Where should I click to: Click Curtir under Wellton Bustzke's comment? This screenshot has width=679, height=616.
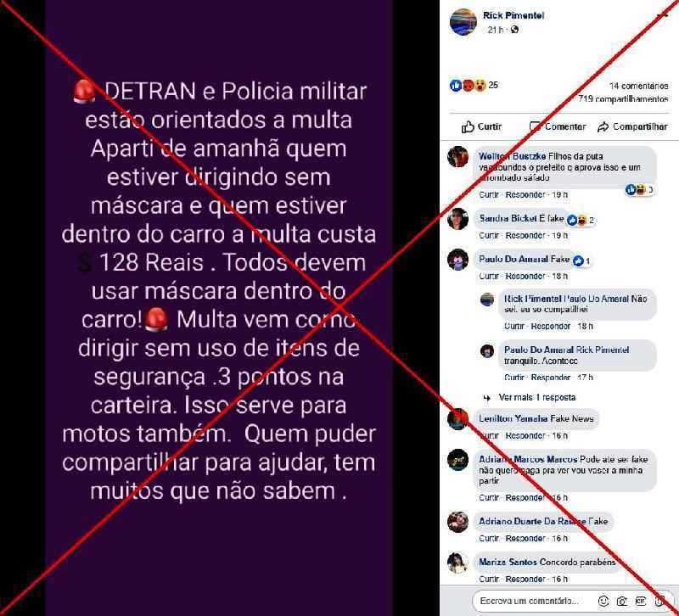[489, 195]
